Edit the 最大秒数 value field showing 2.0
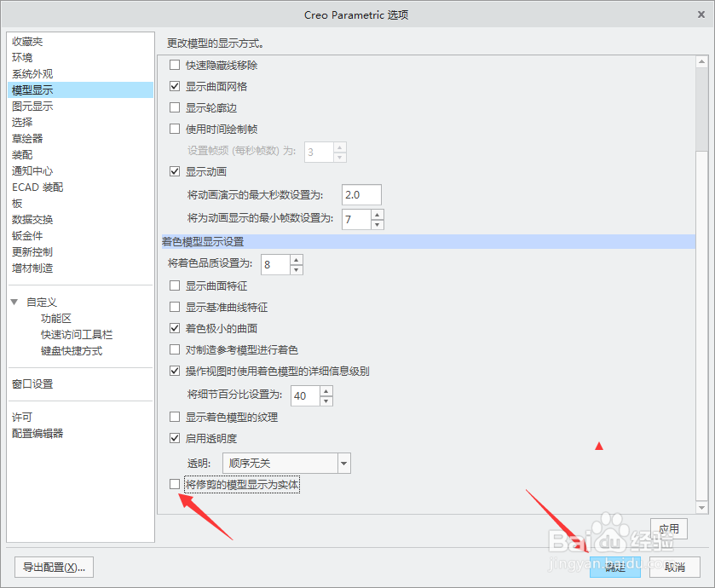The width and height of the screenshot is (715, 588). [360, 193]
